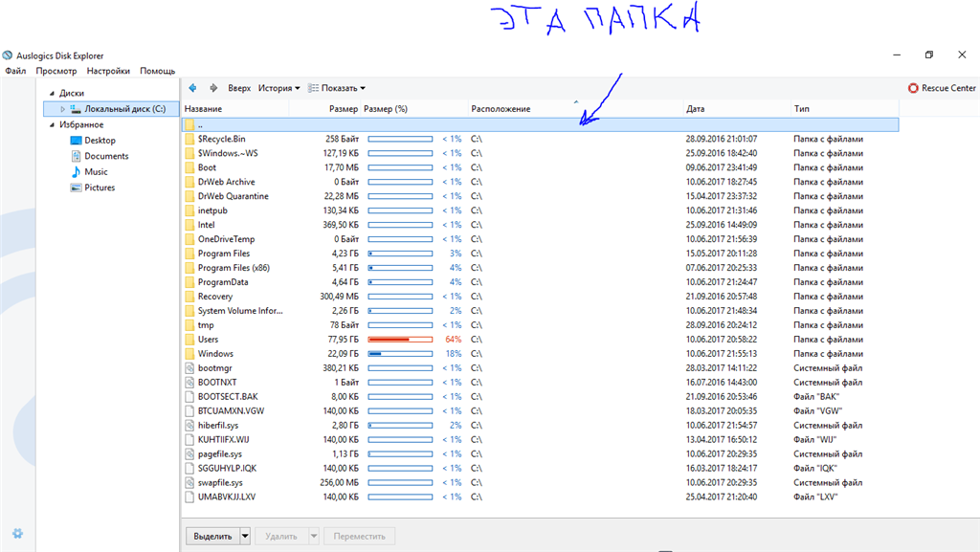
Task: Sort by the Название column header
Action: coord(235,109)
